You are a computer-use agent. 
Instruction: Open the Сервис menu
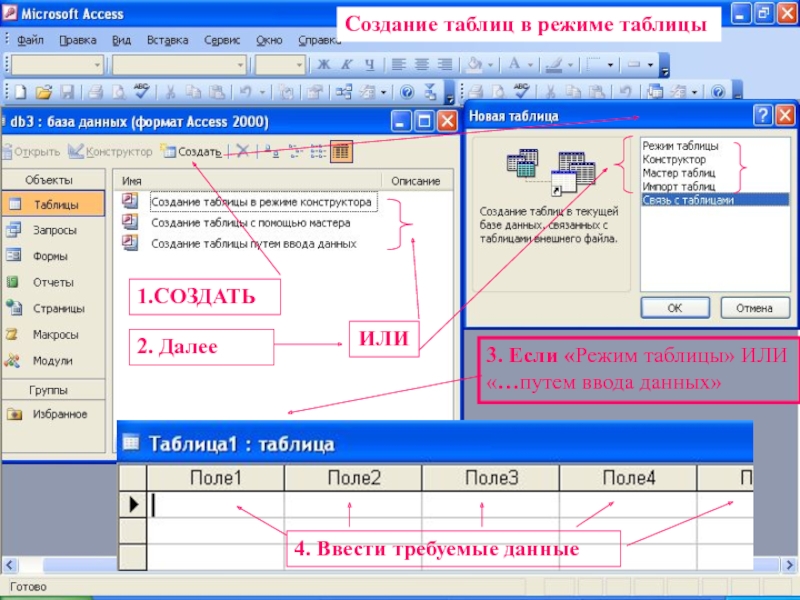coord(221,40)
